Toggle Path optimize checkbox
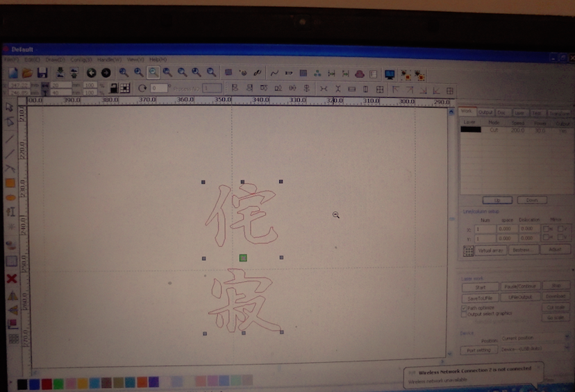This screenshot has width=575, height=392. click(x=464, y=309)
